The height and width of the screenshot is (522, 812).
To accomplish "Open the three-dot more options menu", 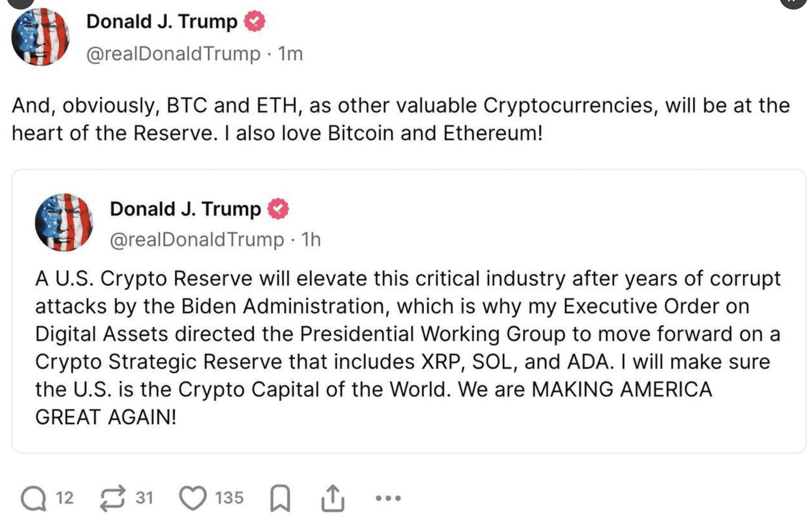I will point(388,498).
